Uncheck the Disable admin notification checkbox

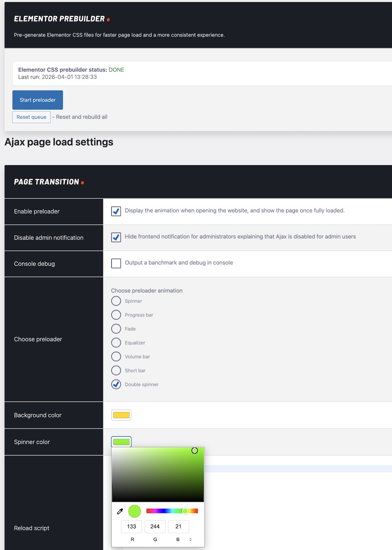pos(116,237)
